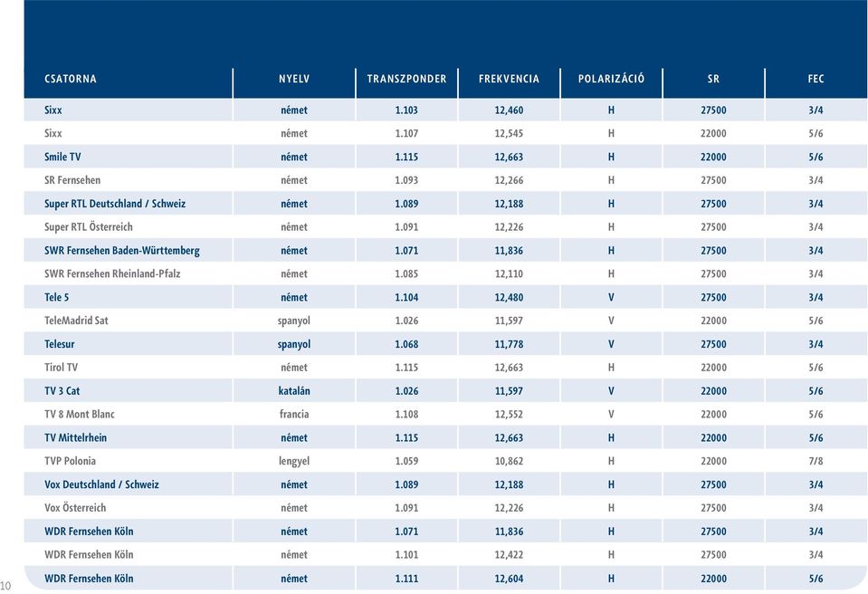The image size is (868, 594).
Task: Select the 7/8 FEC value
Action: pyautogui.click(x=816, y=461)
